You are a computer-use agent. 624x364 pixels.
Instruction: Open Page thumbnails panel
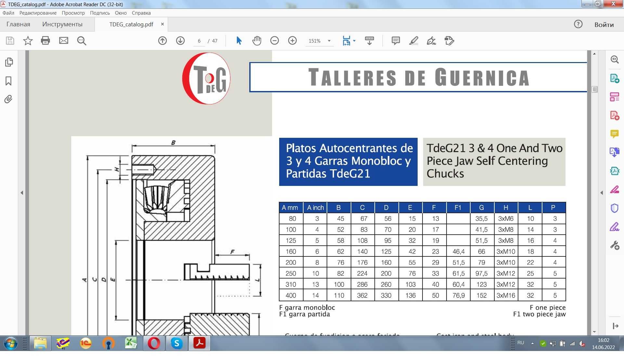tap(9, 62)
